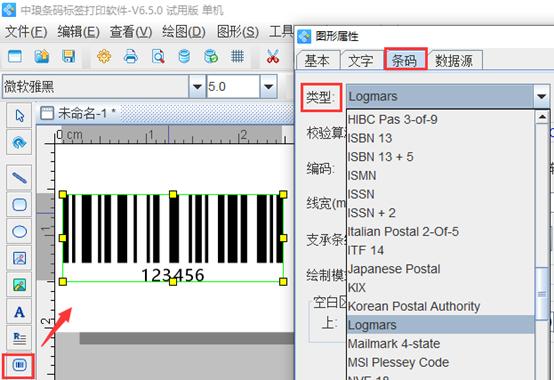Choose ITF 14 barcode type

coord(441,250)
